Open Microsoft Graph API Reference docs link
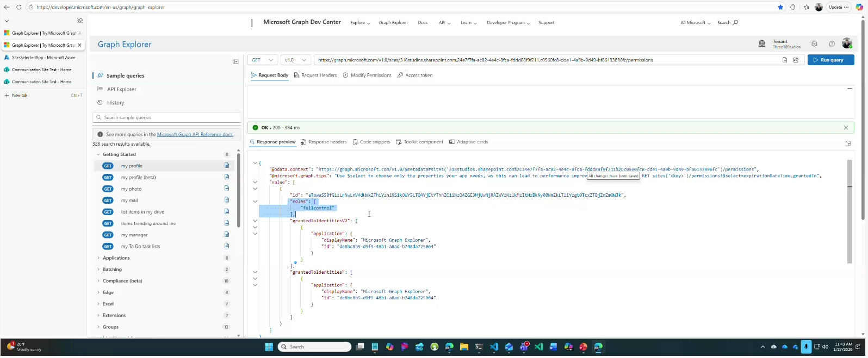The width and height of the screenshot is (868, 358). pos(195,134)
